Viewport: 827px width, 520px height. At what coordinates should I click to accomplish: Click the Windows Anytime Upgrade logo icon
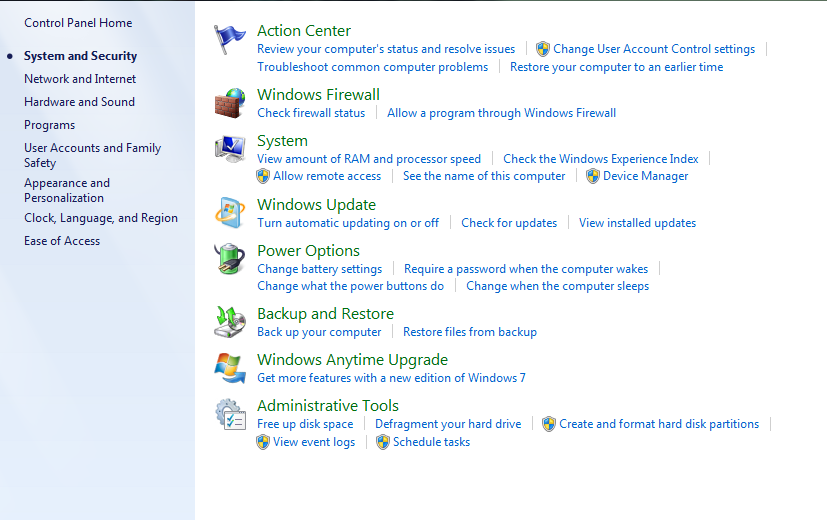coord(230,368)
